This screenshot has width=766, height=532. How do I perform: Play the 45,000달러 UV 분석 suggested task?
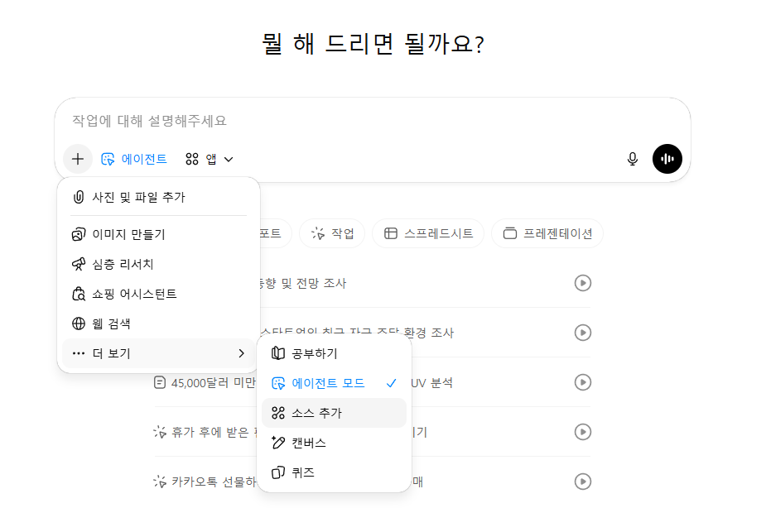[x=583, y=382]
